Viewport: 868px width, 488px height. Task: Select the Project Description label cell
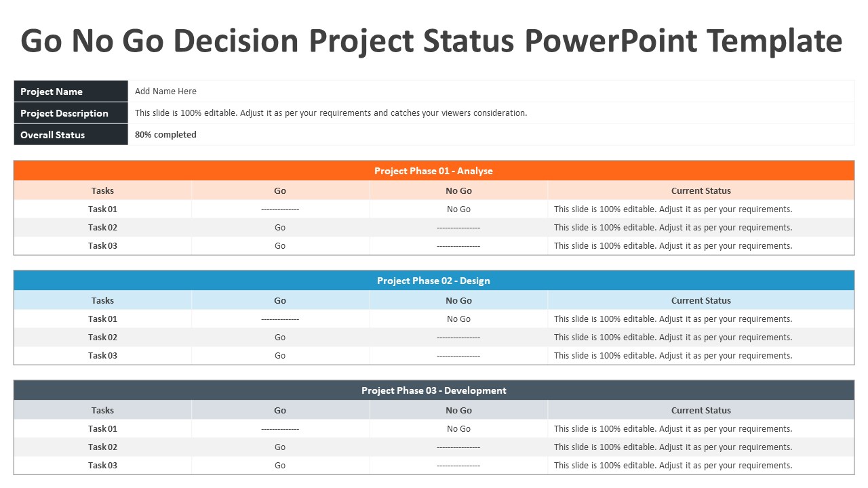pyautogui.click(x=71, y=113)
